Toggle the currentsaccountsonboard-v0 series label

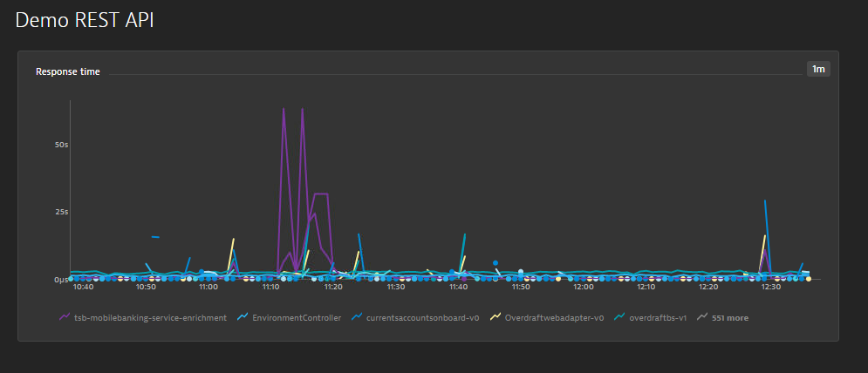[x=422, y=318]
